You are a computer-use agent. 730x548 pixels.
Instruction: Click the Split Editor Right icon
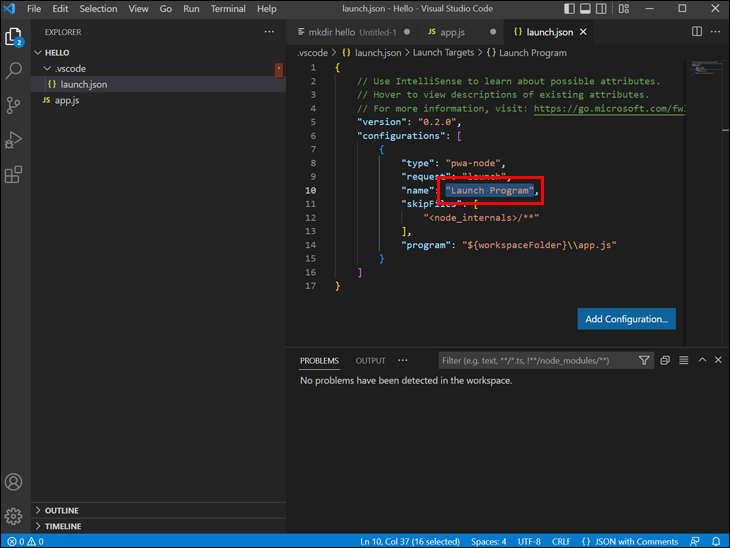(697, 32)
